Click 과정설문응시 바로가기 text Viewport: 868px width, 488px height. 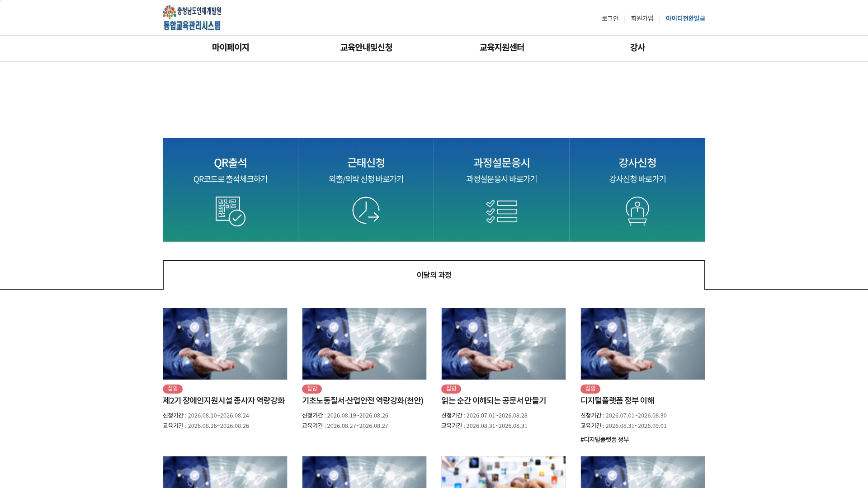502,179
